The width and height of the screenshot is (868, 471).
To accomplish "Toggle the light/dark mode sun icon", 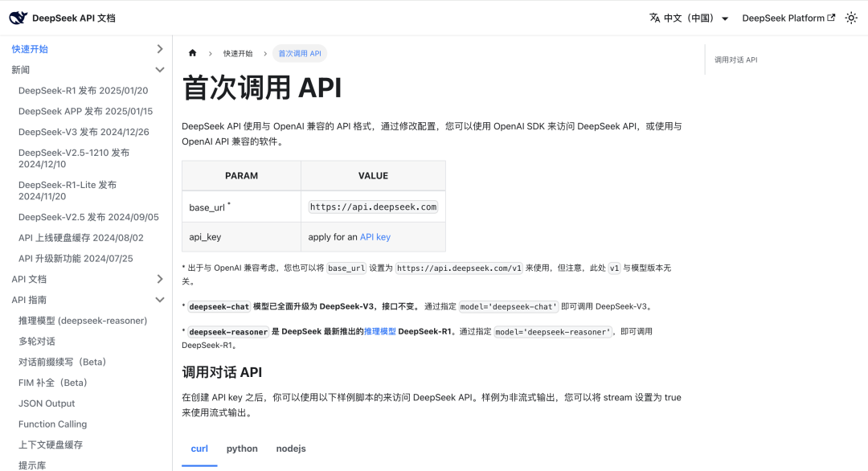I will tap(851, 18).
